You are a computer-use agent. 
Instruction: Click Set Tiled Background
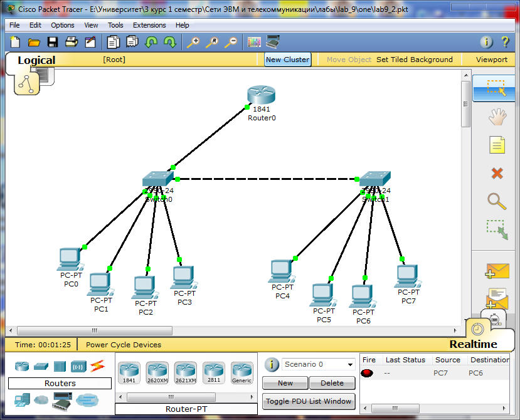[414, 60]
